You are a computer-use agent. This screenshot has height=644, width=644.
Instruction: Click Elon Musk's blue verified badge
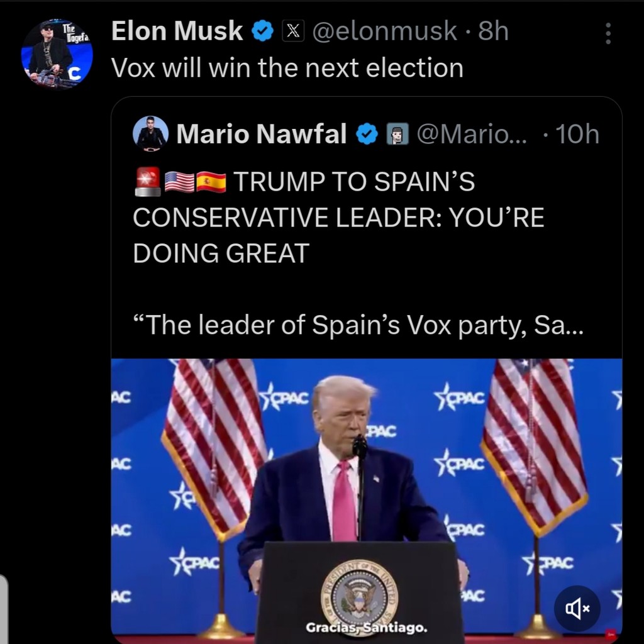click(262, 31)
